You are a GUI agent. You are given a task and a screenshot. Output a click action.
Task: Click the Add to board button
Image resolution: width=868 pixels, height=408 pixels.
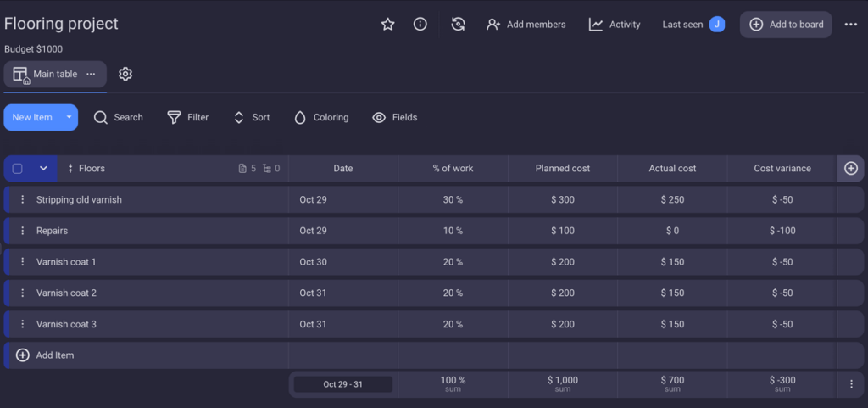pyautogui.click(x=786, y=25)
